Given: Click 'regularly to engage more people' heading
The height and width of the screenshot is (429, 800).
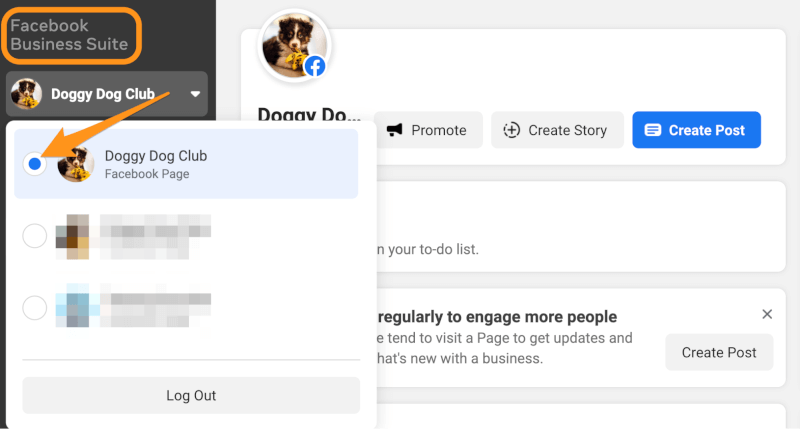Looking at the screenshot, I should coord(497,317).
